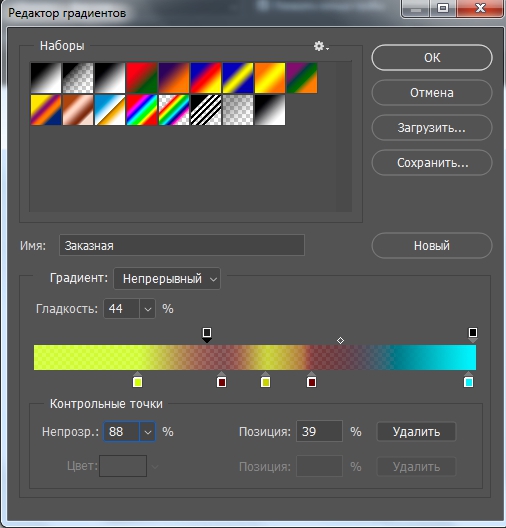The height and width of the screenshot is (528, 506).
Task: Select the cyan color stop
Action: click(468, 380)
